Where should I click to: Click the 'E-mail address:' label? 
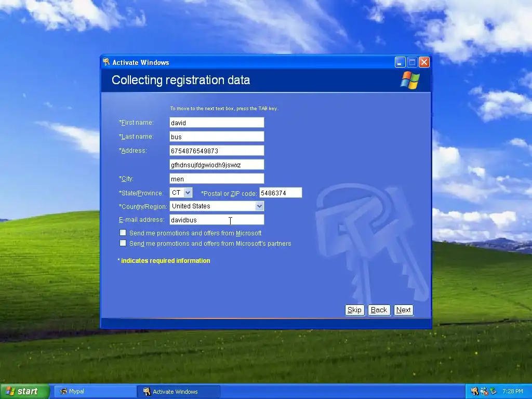pos(141,220)
